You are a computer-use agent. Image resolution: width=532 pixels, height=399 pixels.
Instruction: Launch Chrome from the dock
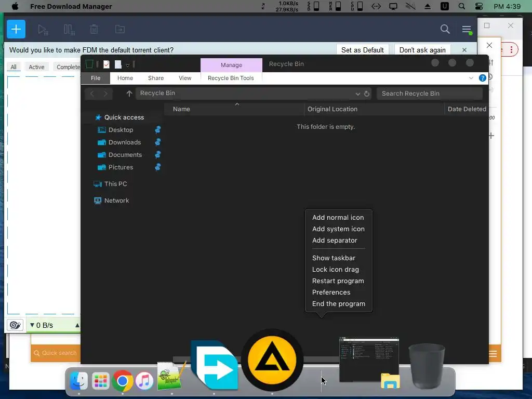pos(123,381)
